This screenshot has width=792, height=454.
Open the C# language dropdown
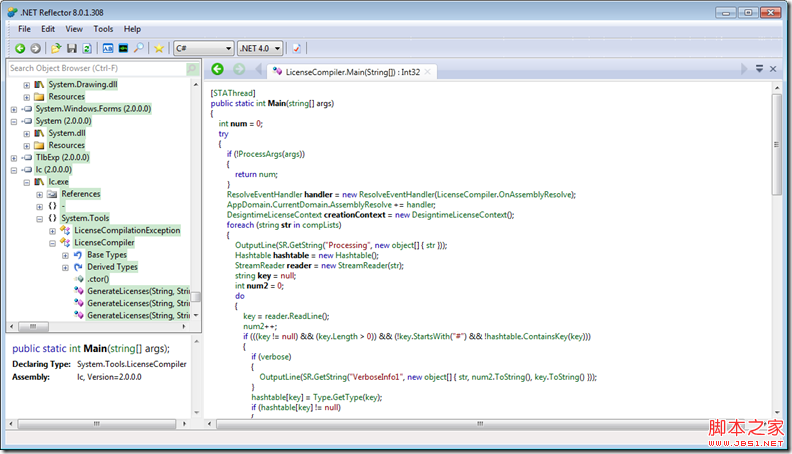point(204,48)
